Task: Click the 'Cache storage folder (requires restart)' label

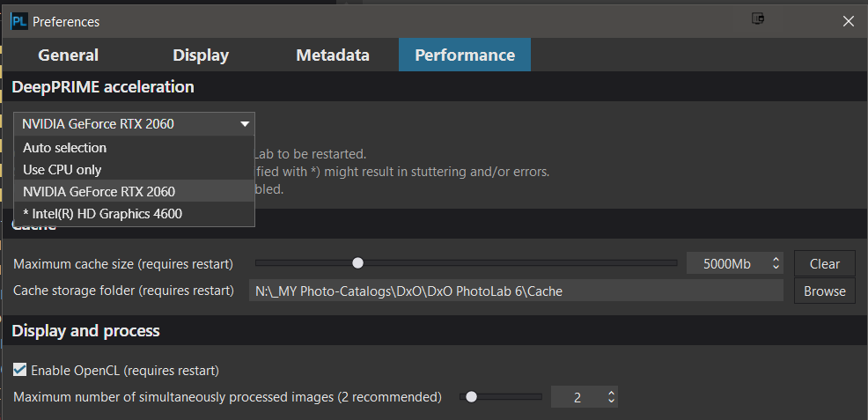Action: (x=123, y=291)
